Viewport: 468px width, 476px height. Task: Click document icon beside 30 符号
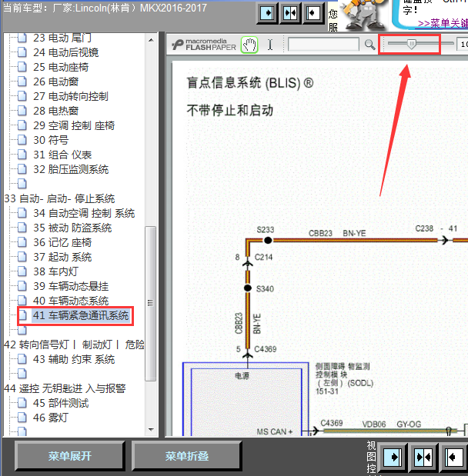pyautogui.click(x=22, y=140)
